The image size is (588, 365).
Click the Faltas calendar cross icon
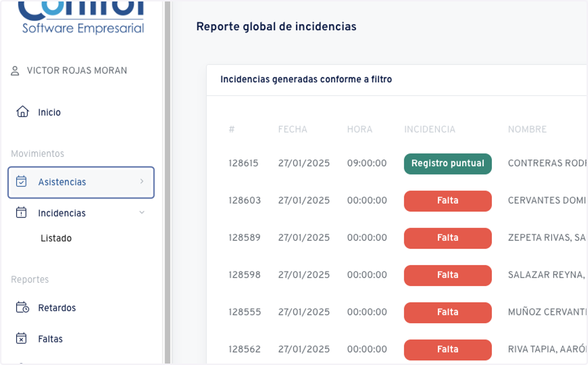tap(22, 339)
